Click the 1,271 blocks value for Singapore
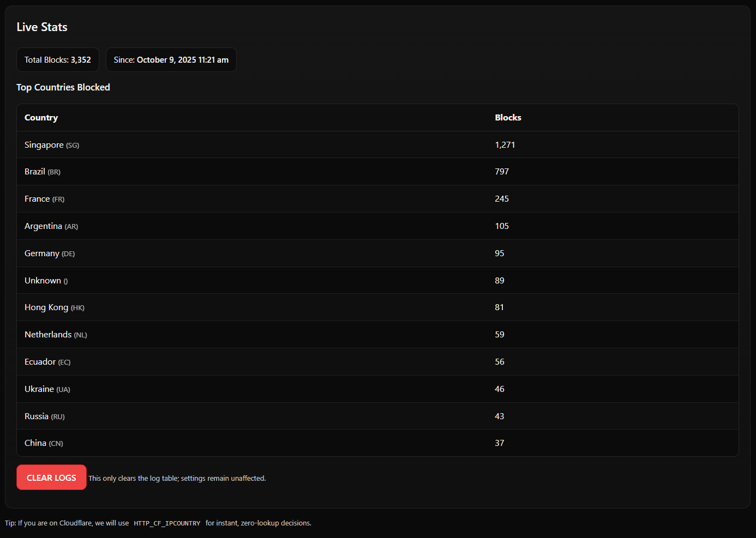This screenshot has width=756, height=538. [505, 145]
